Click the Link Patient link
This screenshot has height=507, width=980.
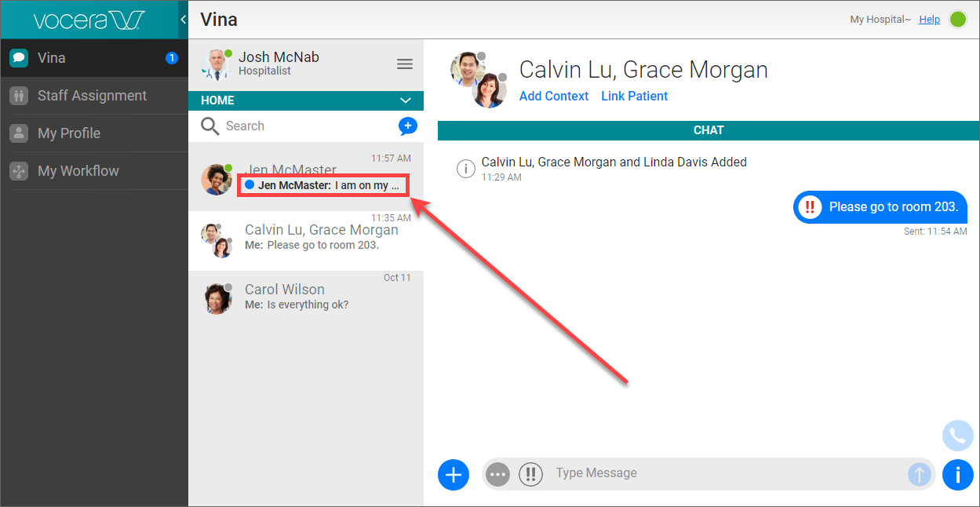(x=634, y=96)
